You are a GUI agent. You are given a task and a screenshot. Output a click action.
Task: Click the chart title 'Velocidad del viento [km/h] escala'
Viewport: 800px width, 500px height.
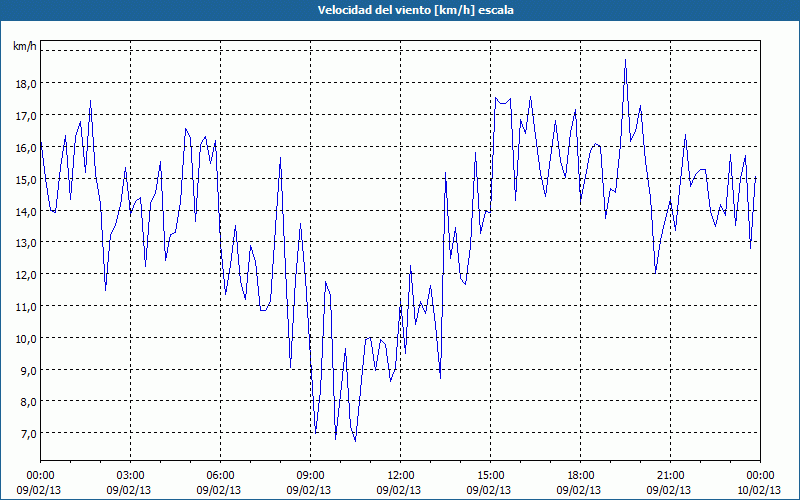click(x=415, y=10)
